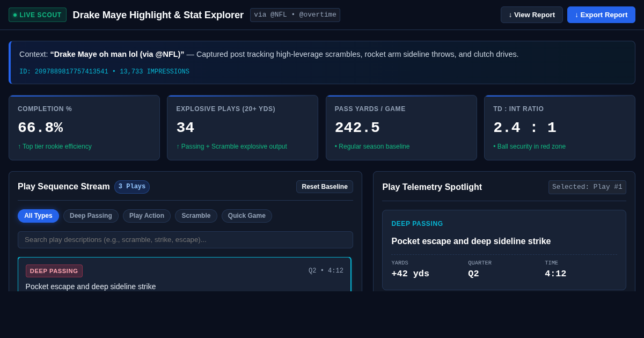Open the Explosive Plays stat card
644x338 pixels.
click(x=243, y=128)
